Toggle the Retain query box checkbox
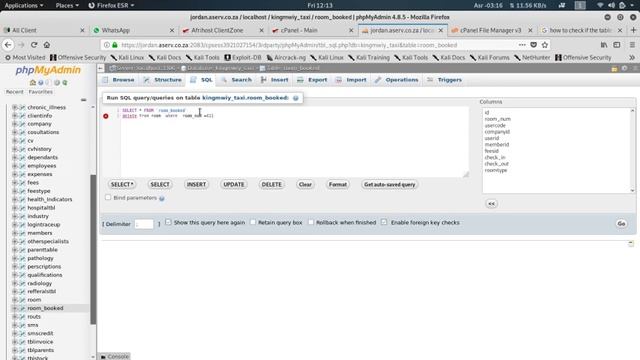The width and height of the screenshot is (640, 360). [x=253, y=222]
